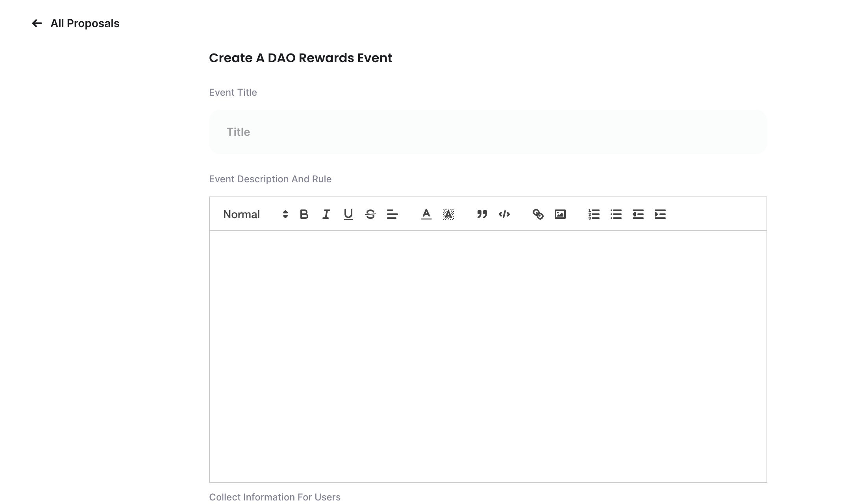Screen dimensions: 848x504
Task: Toggle underline formatting in editor toolbar
Action: pyautogui.click(x=348, y=214)
